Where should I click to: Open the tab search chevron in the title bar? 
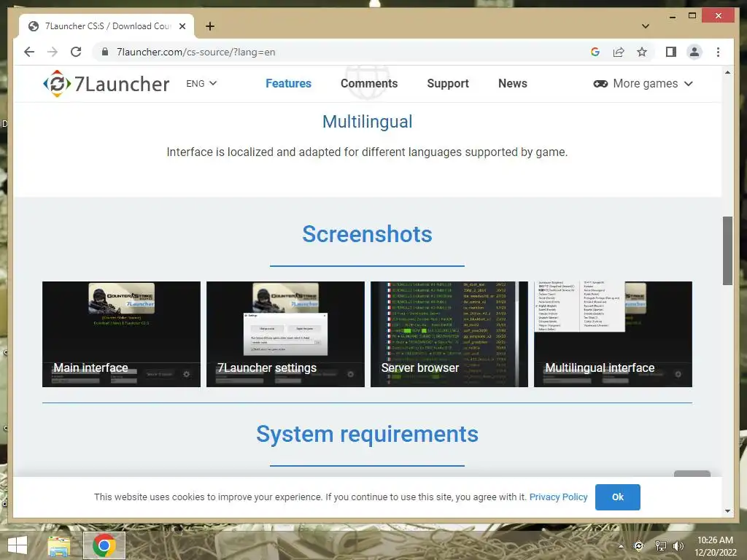point(645,26)
